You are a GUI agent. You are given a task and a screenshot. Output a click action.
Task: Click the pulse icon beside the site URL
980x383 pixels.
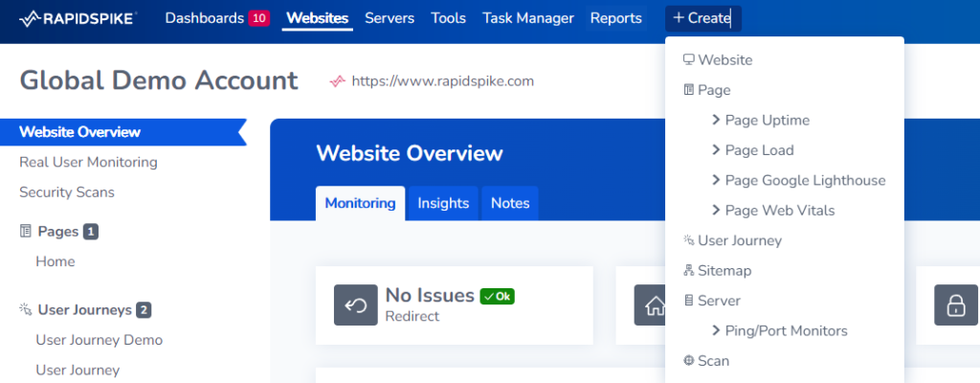338,81
